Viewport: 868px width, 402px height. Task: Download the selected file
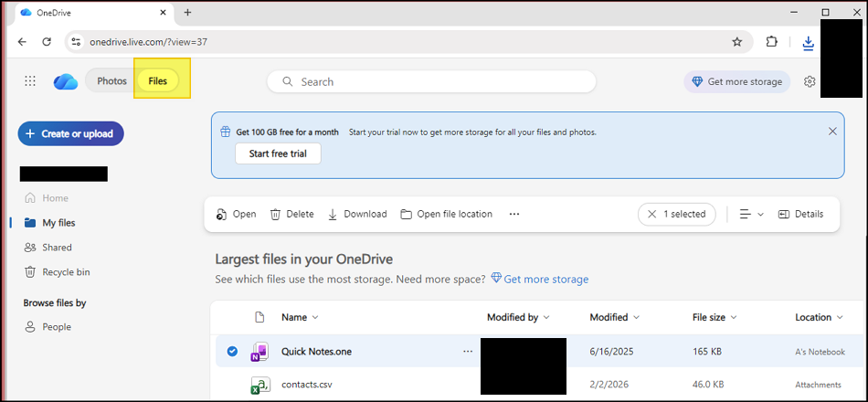click(x=357, y=214)
